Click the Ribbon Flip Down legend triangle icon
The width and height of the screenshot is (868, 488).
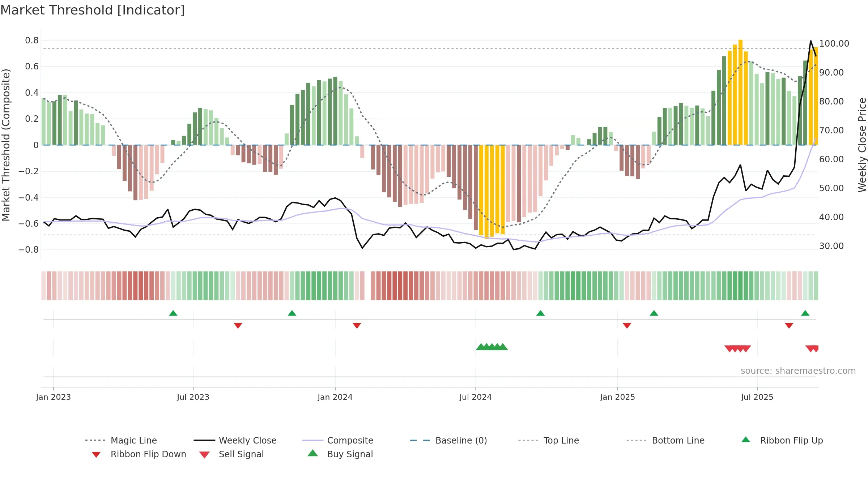point(96,455)
